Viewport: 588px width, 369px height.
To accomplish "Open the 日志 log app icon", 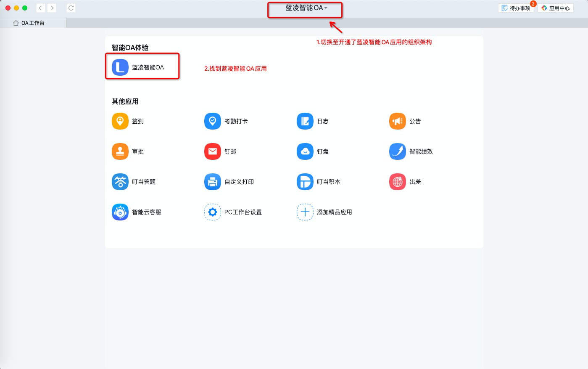I will point(305,121).
